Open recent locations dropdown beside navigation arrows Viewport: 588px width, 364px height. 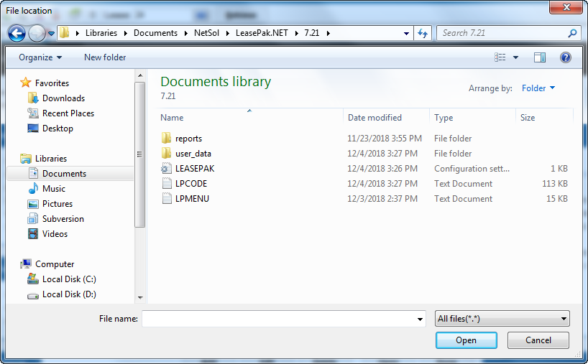[x=51, y=34]
